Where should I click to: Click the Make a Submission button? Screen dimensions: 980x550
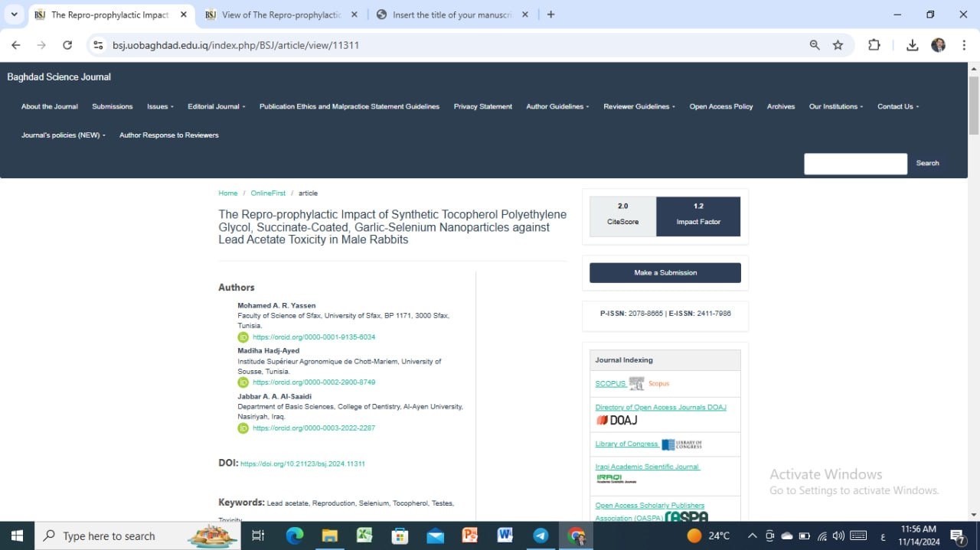[x=665, y=272]
